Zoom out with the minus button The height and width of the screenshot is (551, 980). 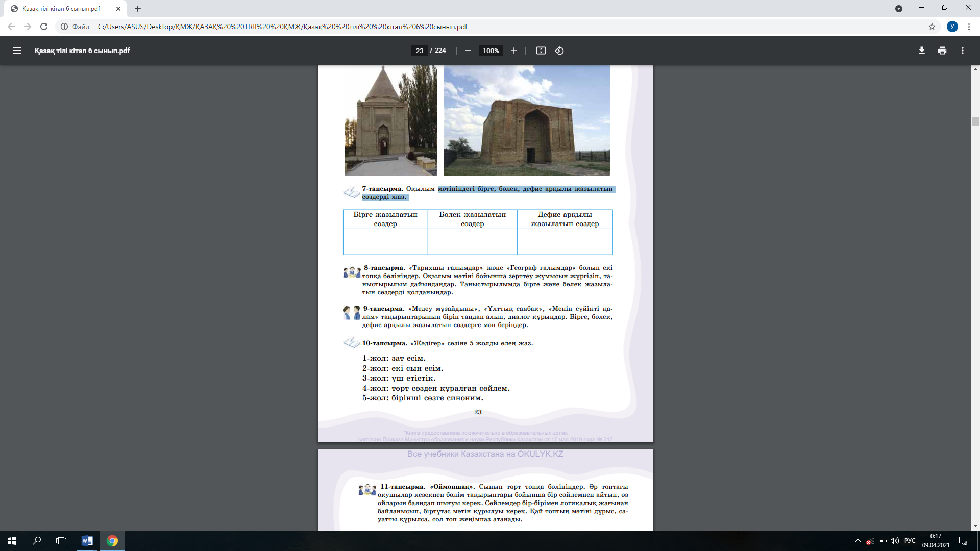pos(468,51)
